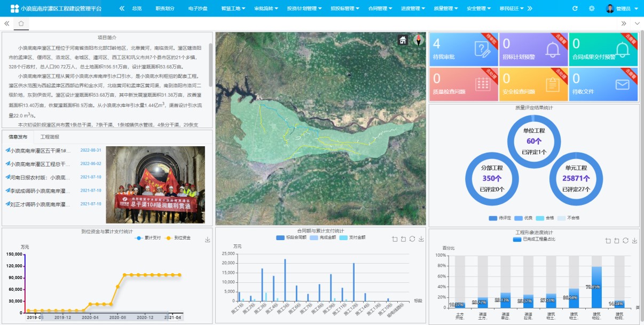Click the refresh icon in top bar
644x325 pixels.
tap(575, 9)
